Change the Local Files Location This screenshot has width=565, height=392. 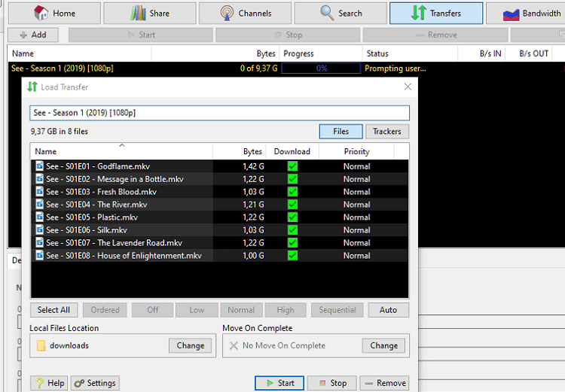191,345
